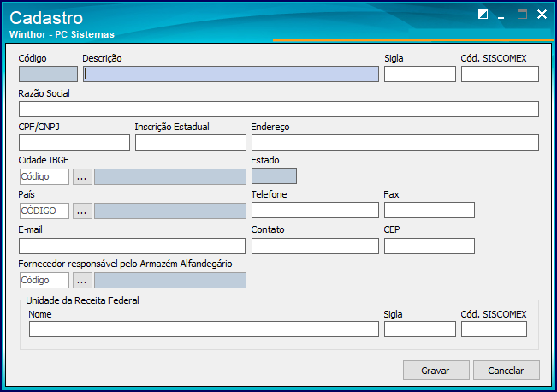Click the Endereço input field
Image resolution: width=557 pixels, height=392 pixels.
[395, 143]
